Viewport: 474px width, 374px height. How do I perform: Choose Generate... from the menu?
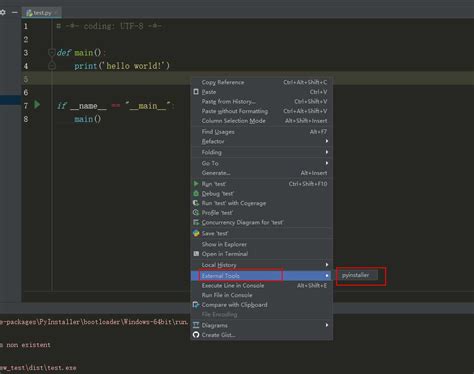tap(262, 173)
